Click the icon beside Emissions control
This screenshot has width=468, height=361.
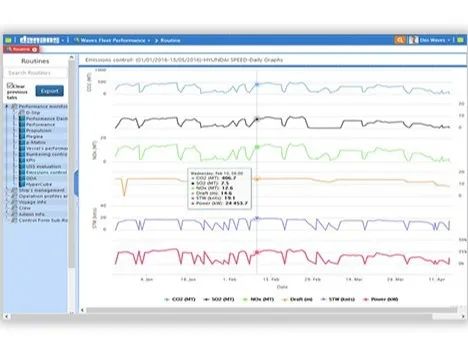tap(22, 172)
